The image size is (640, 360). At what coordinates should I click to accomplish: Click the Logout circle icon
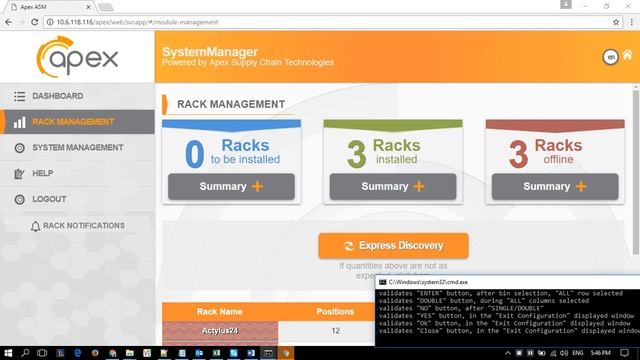click(x=19, y=200)
